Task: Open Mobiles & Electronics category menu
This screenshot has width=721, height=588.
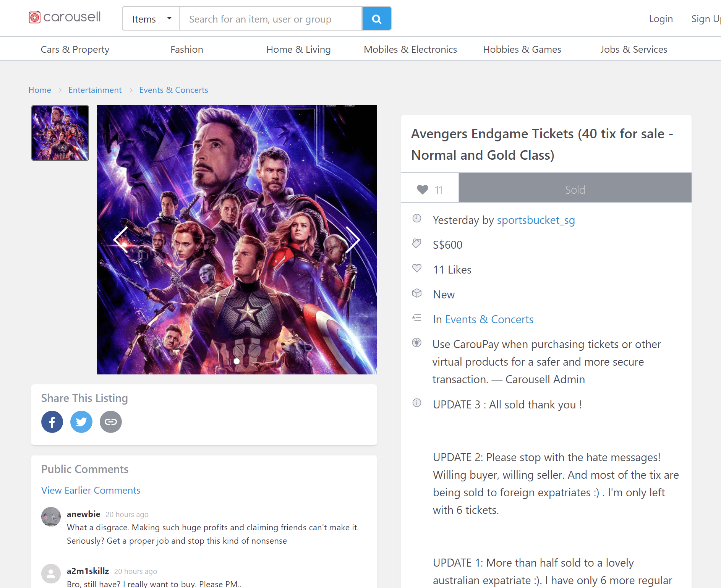Action: point(410,49)
